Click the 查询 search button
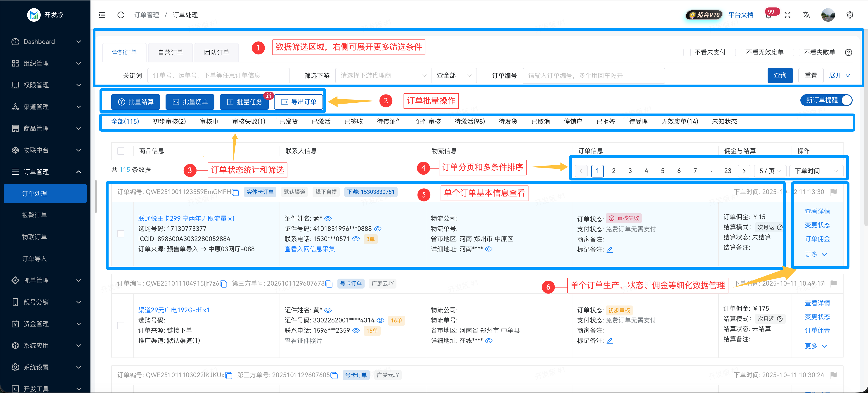This screenshot has width=868, height=393. (x=780, y=75)
